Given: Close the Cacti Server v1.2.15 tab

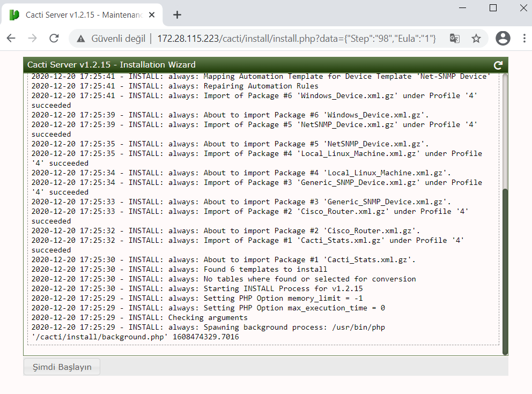Looking at the screenshot, I should pos(152,15).
